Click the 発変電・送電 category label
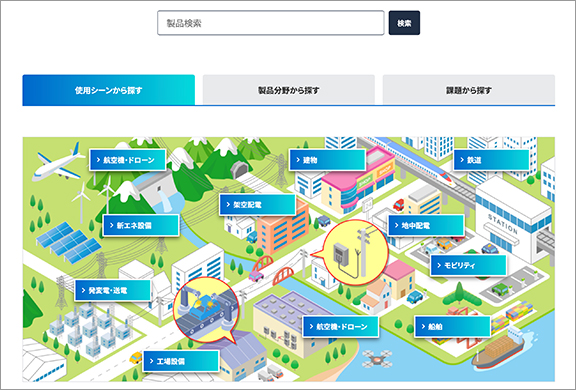Viewport: 576px width, 390px height. tap(113, 290)
